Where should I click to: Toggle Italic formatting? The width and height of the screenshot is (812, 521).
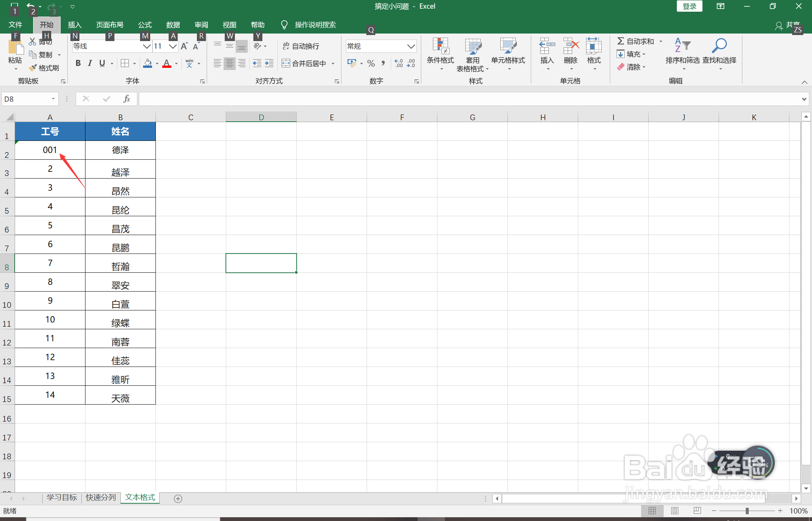click(x=90, y=63)
